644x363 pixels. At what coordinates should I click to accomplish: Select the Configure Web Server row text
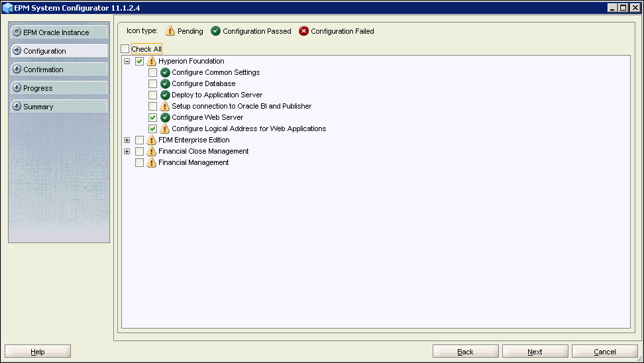tap(207, 117)
